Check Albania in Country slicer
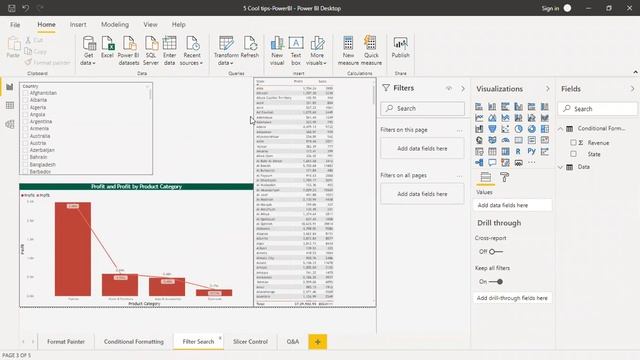Viewport: 640px width, 360px height. 25,100
